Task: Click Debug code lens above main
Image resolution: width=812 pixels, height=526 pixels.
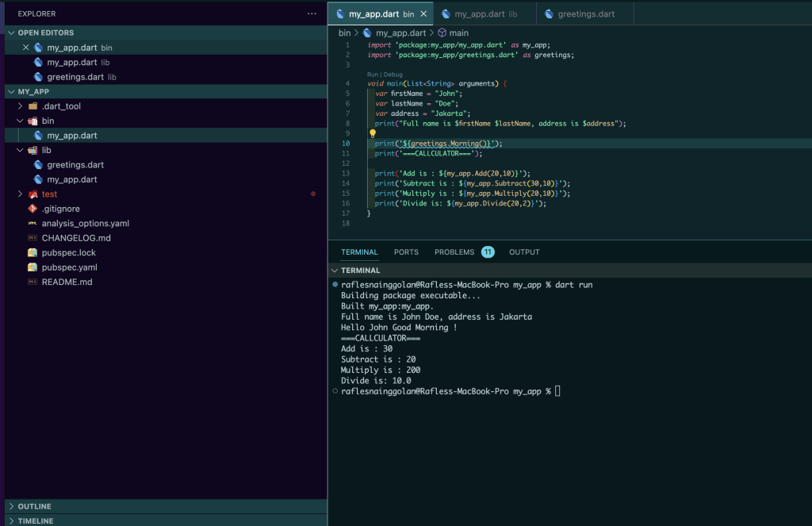Action: coord(393,74)
